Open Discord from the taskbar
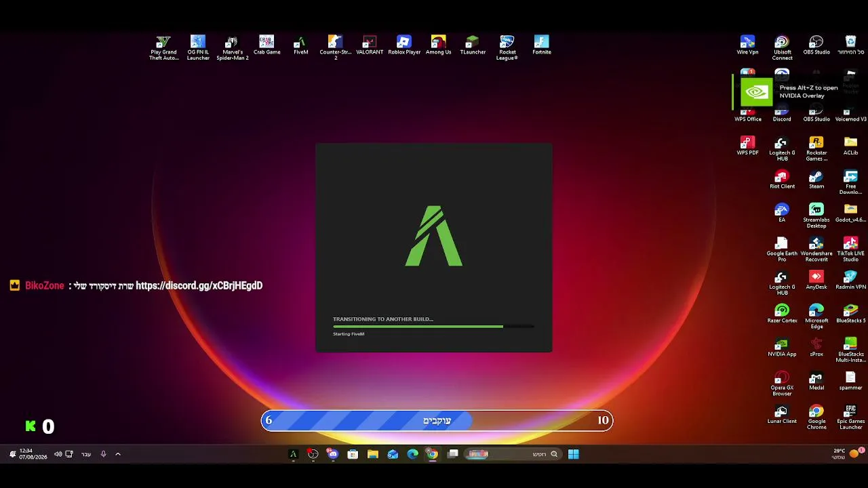868x488 pixels. [333, 454]
